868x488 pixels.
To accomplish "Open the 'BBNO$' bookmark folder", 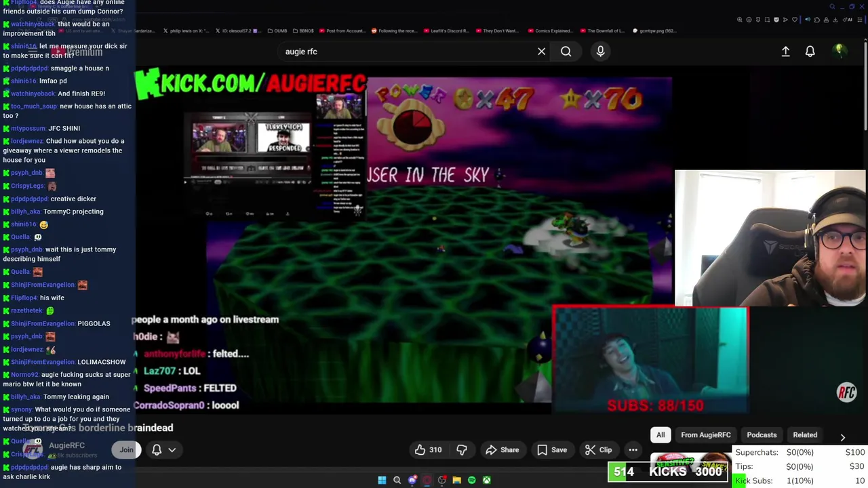I will point(303,30).
